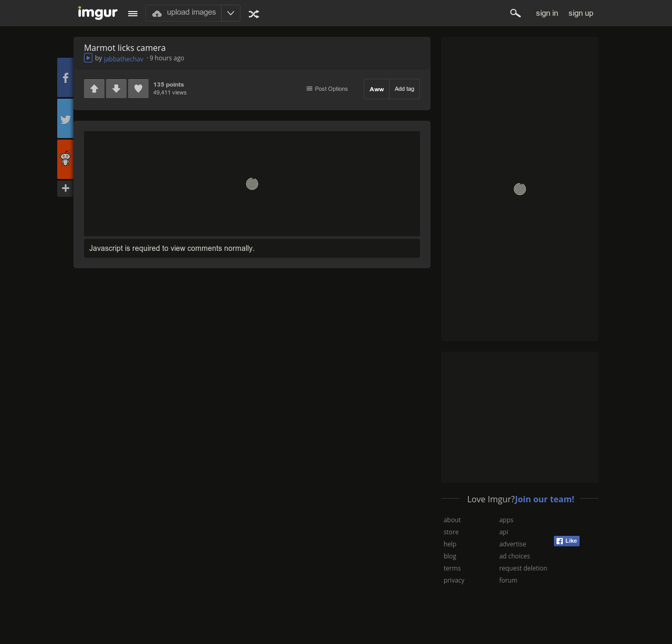Click the Facebook Like button
The image size is (672, 644).
click(x=566, y=541)
